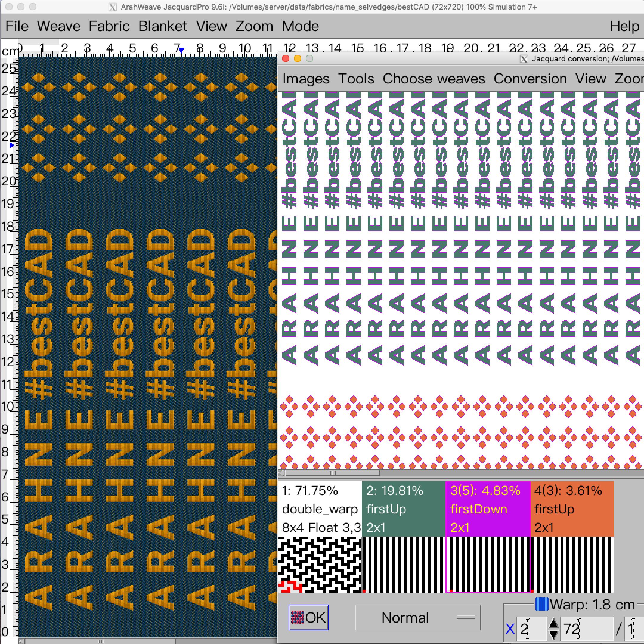644x644 pixels.
Task: Click the double_warp weave pattern thumbnail
Action: pyautogui.click(x=320, y=565)
